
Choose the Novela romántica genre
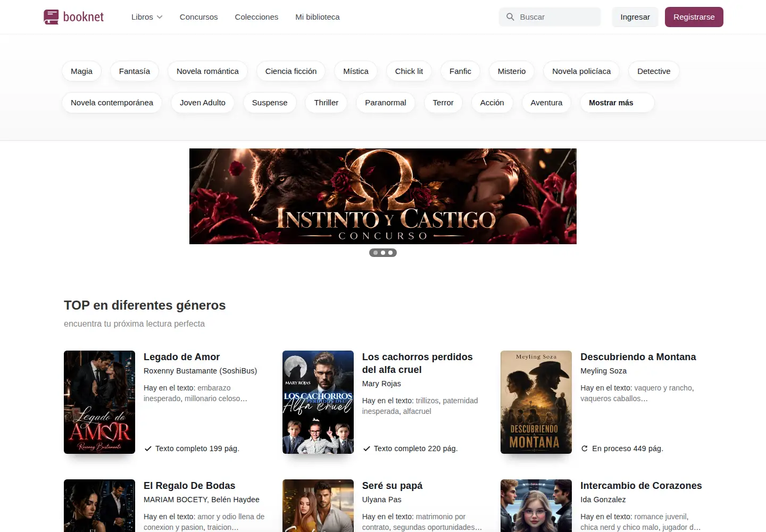coord(207,71)
